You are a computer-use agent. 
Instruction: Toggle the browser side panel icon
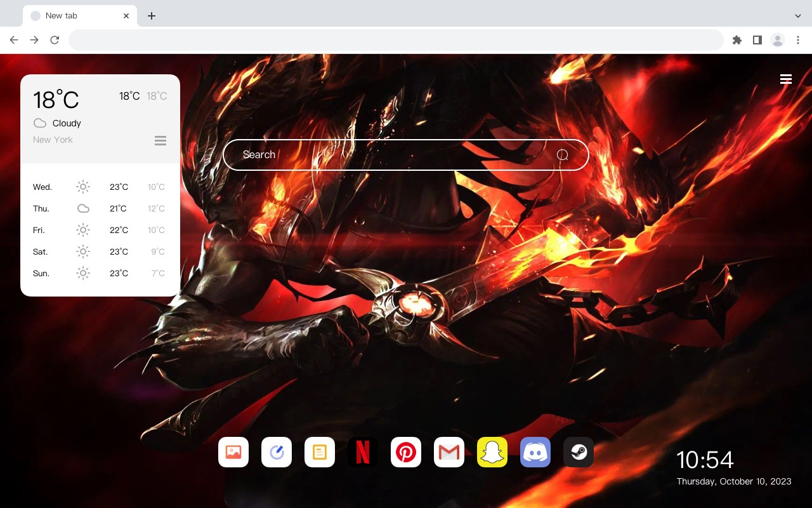[757, 40]
